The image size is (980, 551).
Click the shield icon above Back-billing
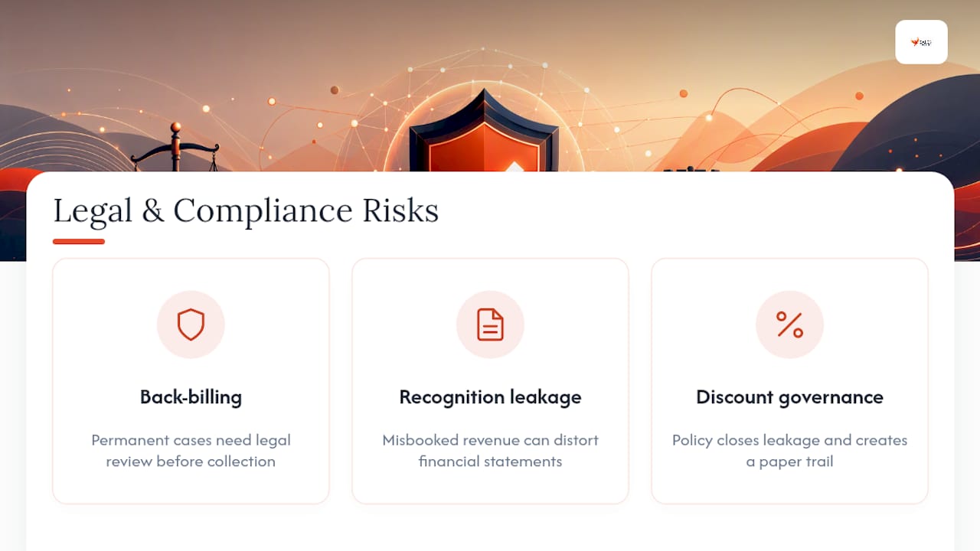click(191, 324)
